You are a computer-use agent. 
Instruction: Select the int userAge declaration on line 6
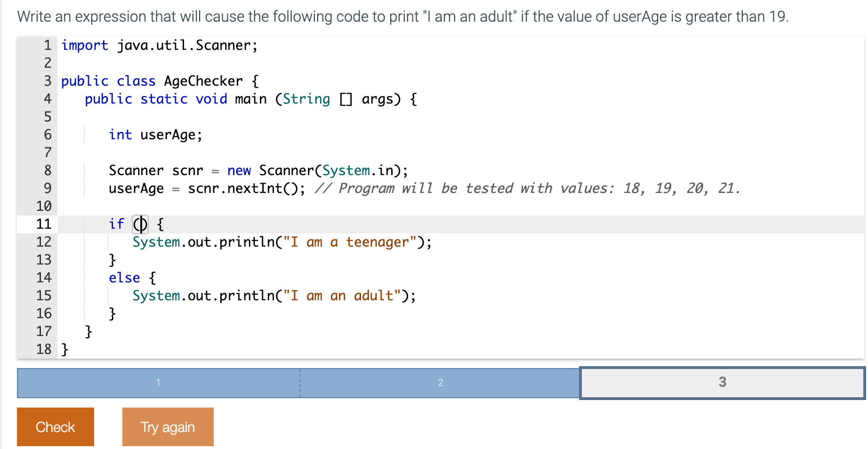pyautogui.click(x=155, y=135)
